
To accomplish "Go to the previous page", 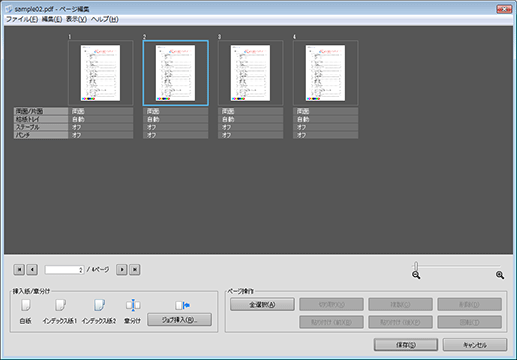I will tap(32, 270).
